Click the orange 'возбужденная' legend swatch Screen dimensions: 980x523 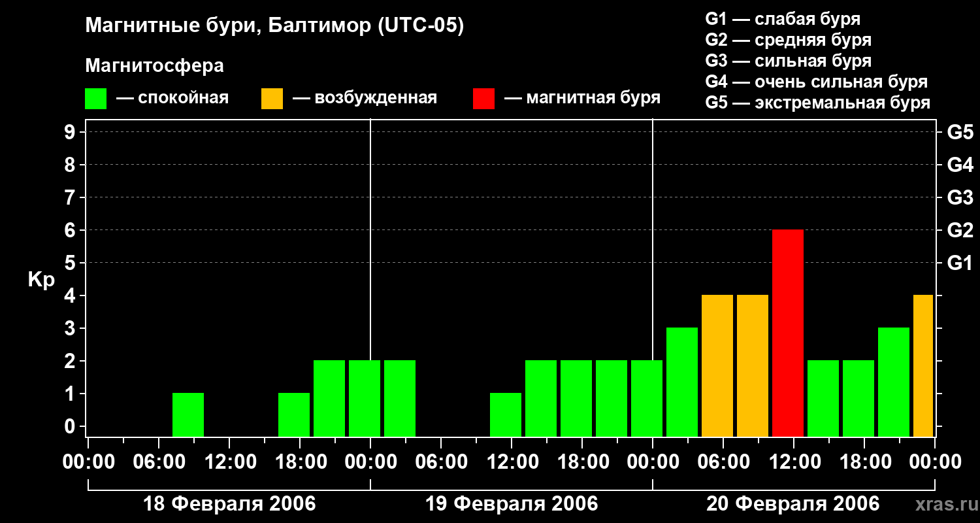[272, 99]
